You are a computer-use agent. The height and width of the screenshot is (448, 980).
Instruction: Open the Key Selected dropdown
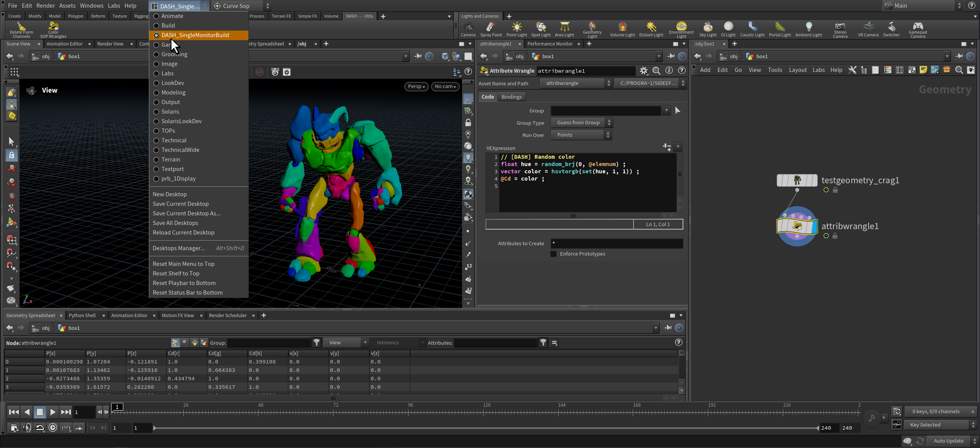tap(940, 425)
